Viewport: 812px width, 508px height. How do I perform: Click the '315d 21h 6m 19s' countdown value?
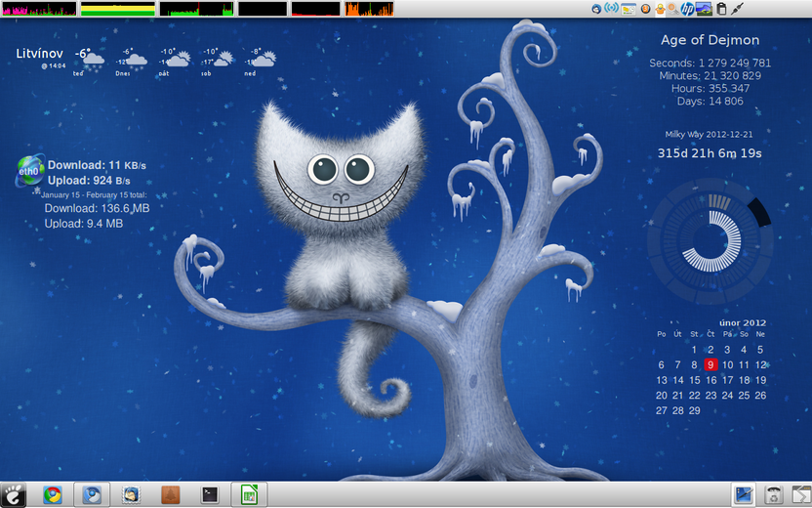click(x=710, y=153)
